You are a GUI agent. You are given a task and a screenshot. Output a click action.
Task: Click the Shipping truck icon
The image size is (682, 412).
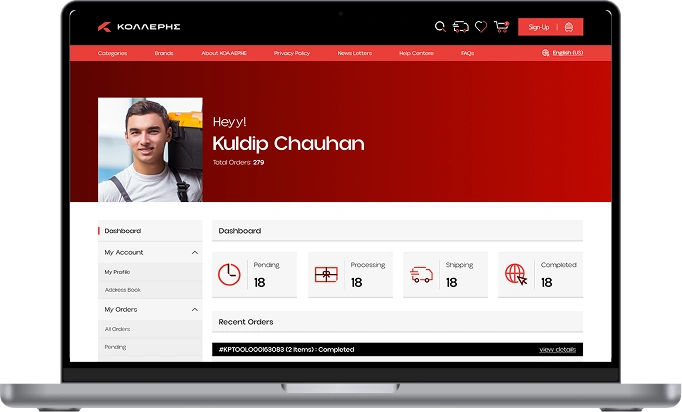click(422, 274)
